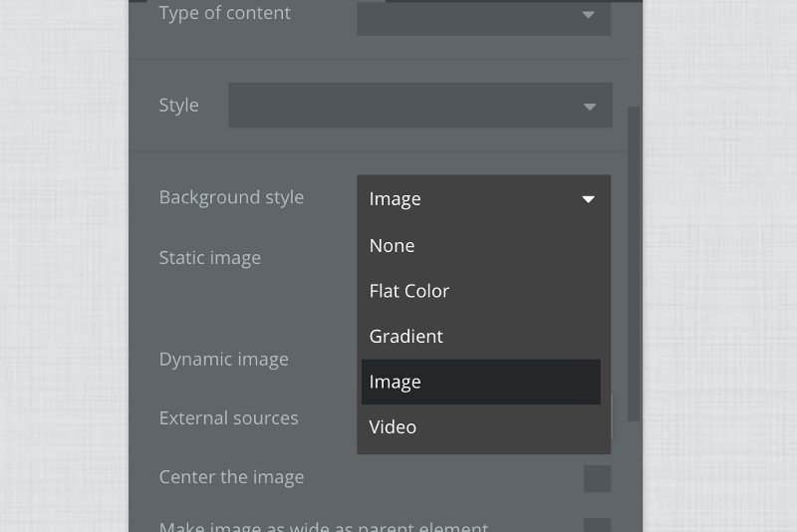
Task: Toggle Make image as wide as parent checkbox
Action: 597,526
